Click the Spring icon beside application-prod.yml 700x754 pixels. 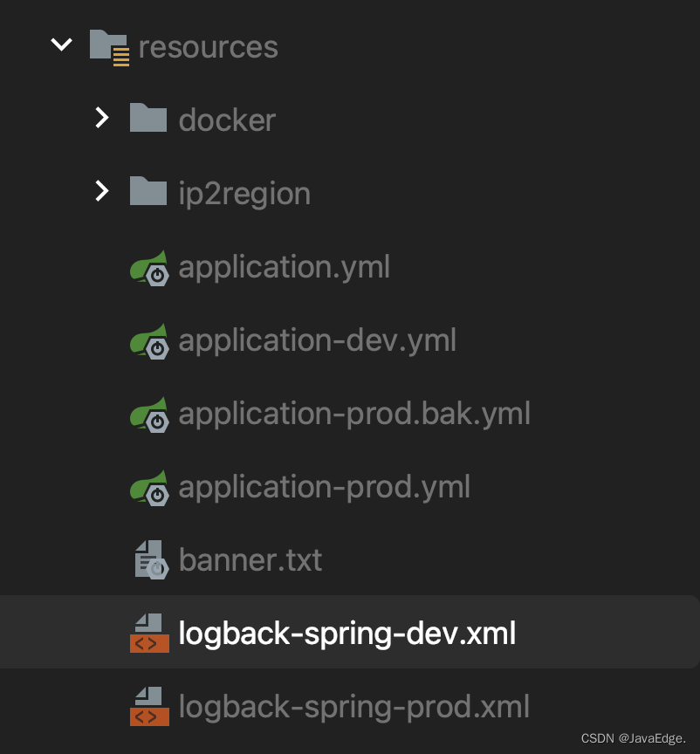(148, 488)
